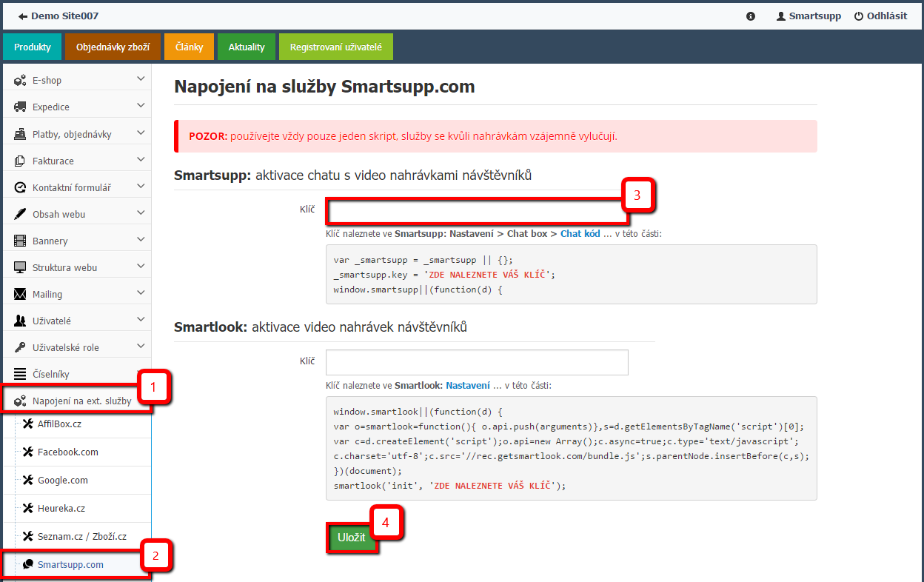The width and height of the screenshot is (924, 582).
Task: Follow the Chat kód link
Action: pyautogui.click(x=580, y=233)
